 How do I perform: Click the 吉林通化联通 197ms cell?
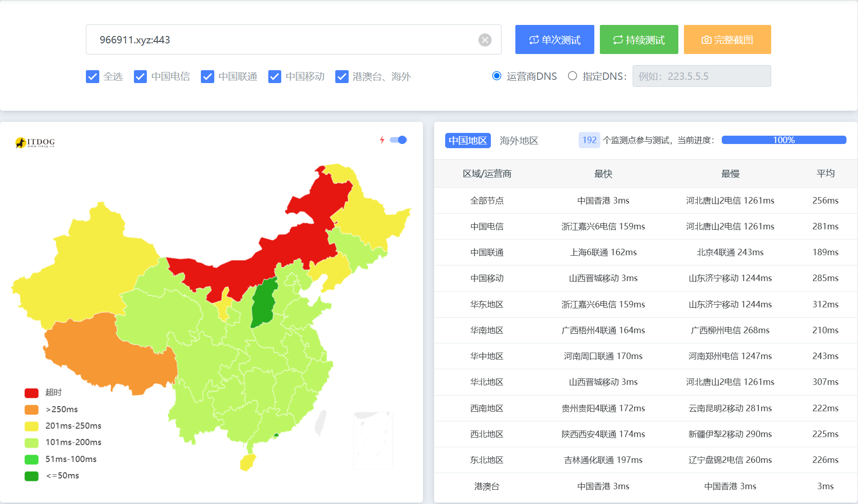coord(603,460)
